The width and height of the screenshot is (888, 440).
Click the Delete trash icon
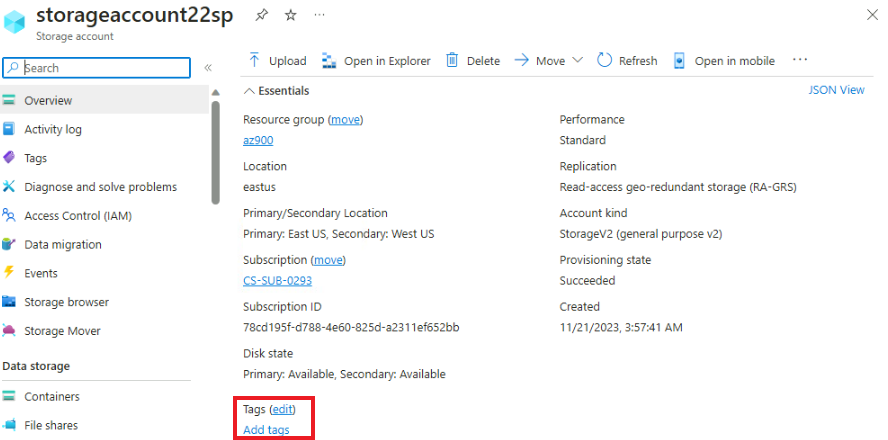click(452, 60)
